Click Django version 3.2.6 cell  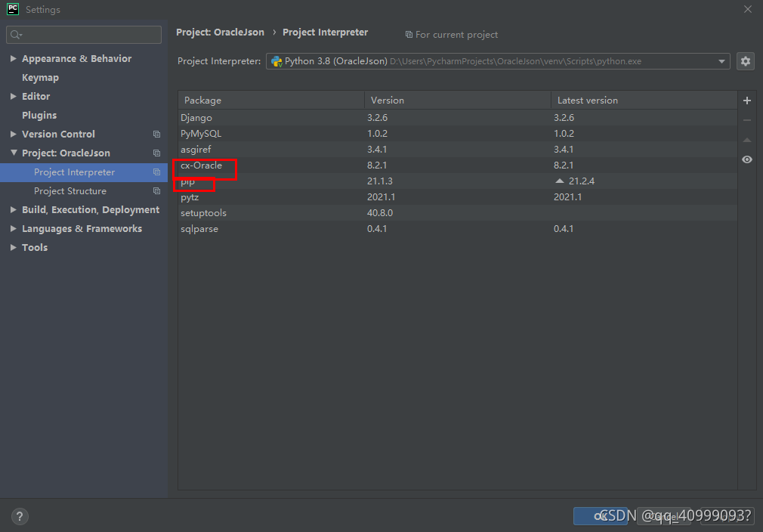377,118
